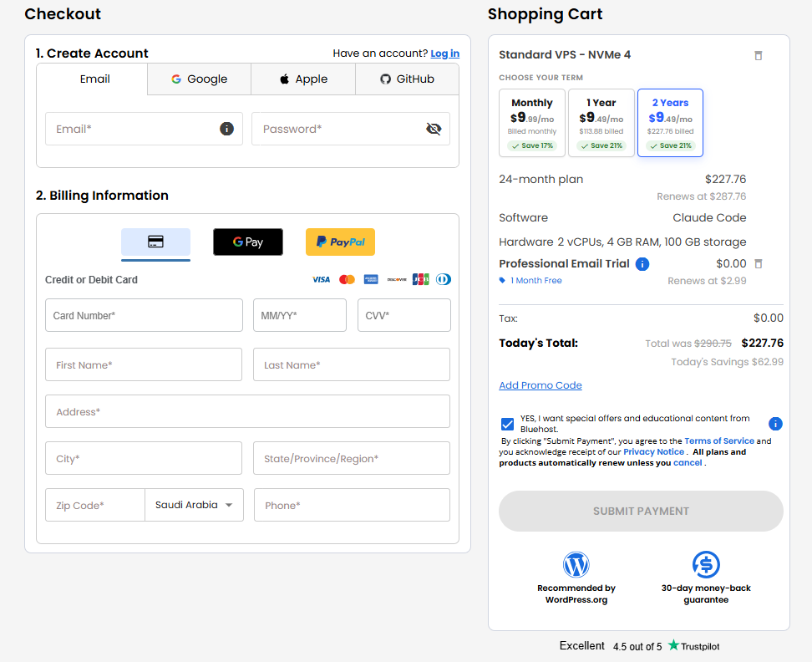Screen dimensions: 812x662
Task: Click the American Express logo
Action: (371, 280)
